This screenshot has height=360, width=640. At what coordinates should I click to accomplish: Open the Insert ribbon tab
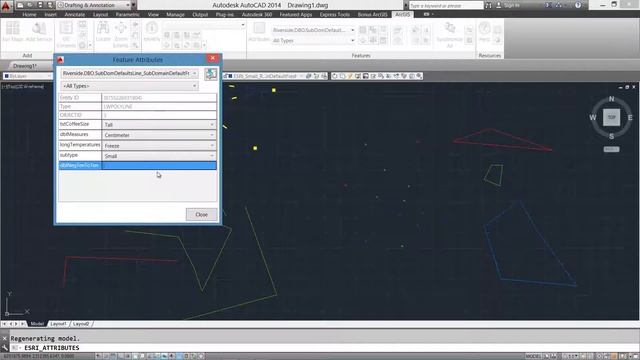[51, 14]
